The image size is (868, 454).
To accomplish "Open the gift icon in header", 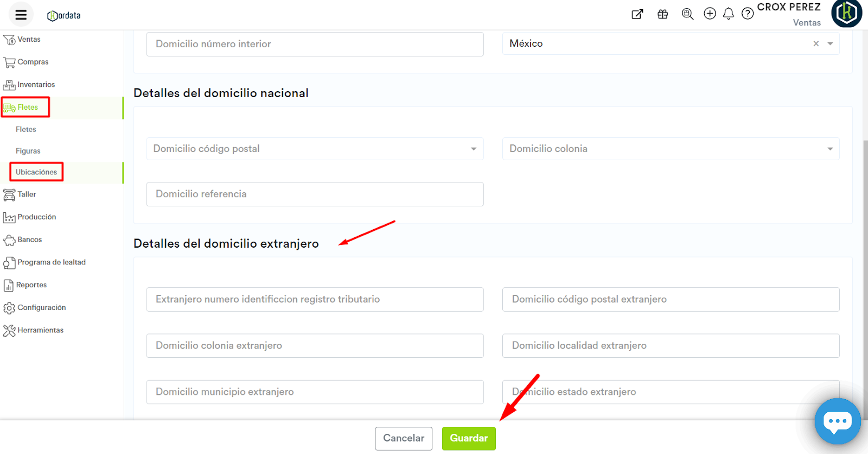I will click(662, 15).
